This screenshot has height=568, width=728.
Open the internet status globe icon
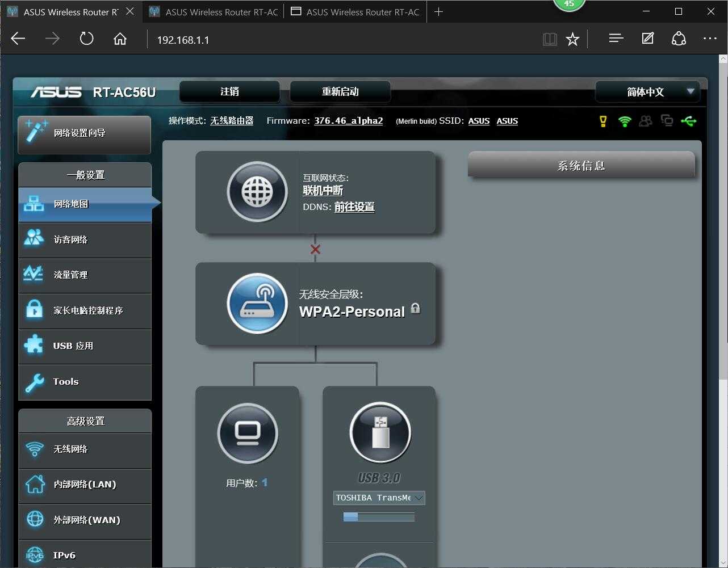(257, 192)
